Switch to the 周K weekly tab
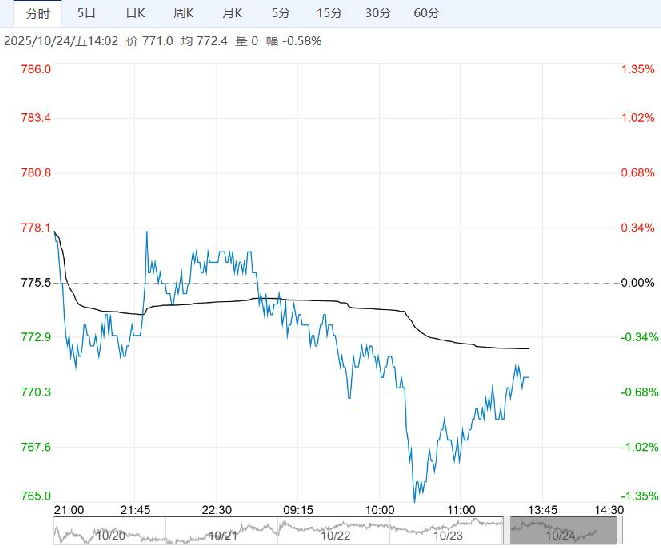This screenshot has height=548, width=661. 183,13
